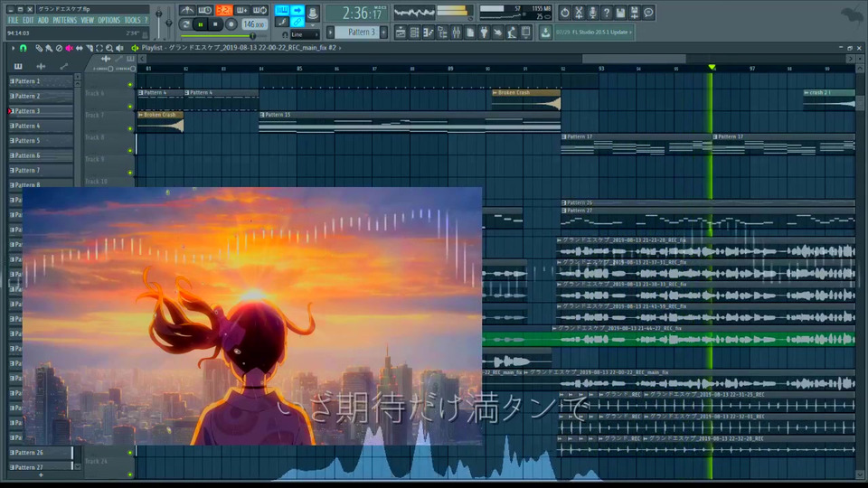The height and width of the screenshot is (488, 868).
Task: Select the Playlist slice tool
Action: tap(90, 48)
